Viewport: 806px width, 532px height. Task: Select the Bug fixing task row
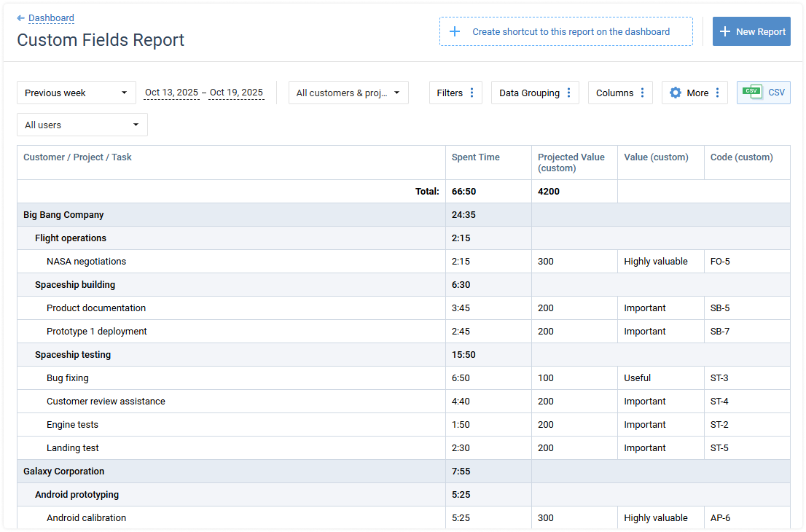pyautogui.click(x=67, y=378)
